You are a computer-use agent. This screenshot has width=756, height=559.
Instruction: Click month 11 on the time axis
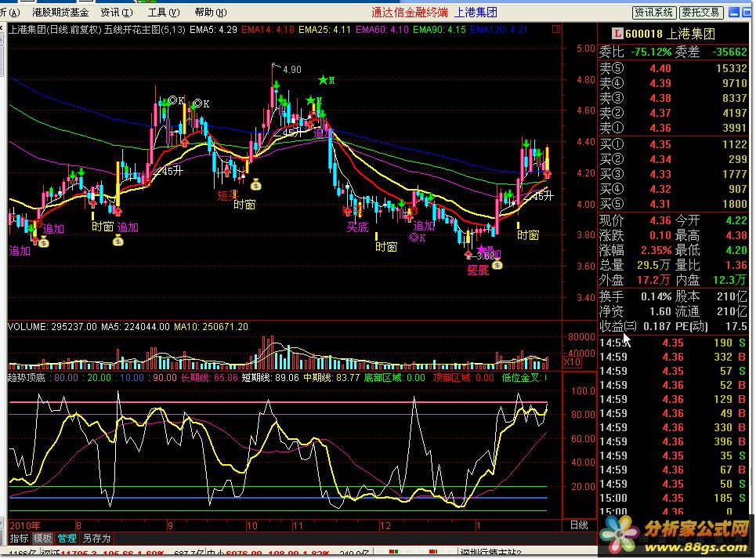tap(298, 525)
